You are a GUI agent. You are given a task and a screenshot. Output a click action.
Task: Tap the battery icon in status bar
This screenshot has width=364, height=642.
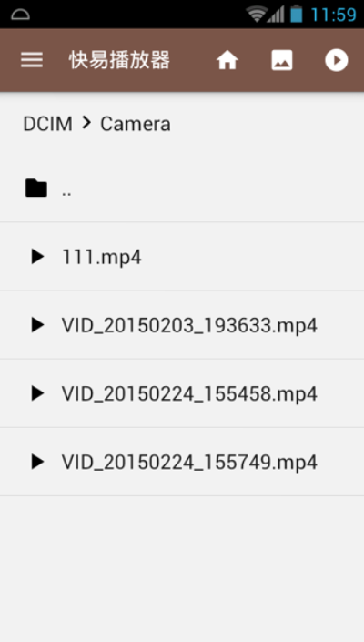pos(296,14)
